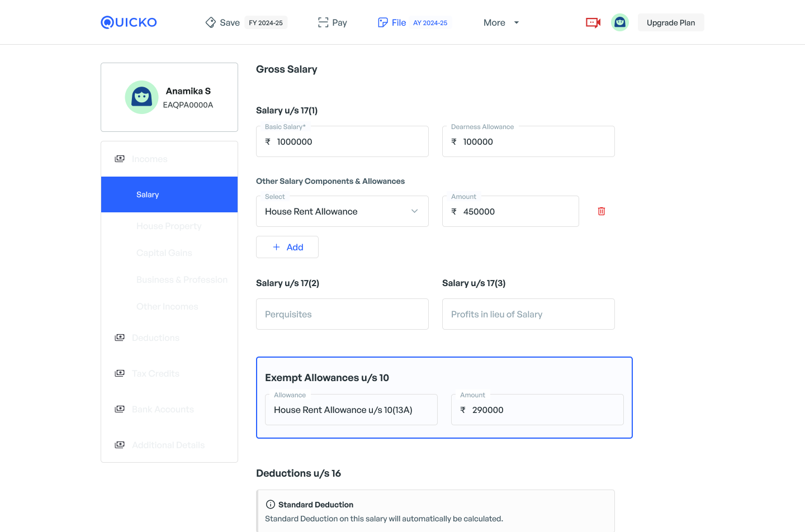Open the profile avatar in header

pyautogui.click(x=619, y=22)
